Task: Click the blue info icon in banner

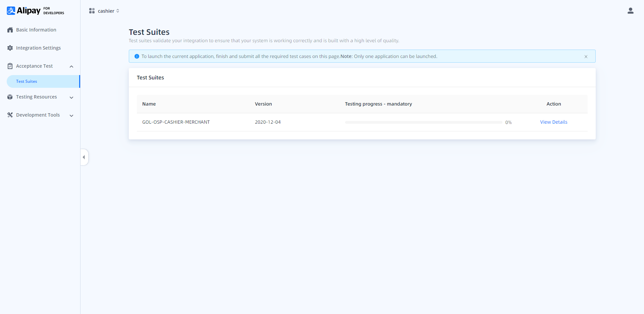Action: (x=137, y=56)
